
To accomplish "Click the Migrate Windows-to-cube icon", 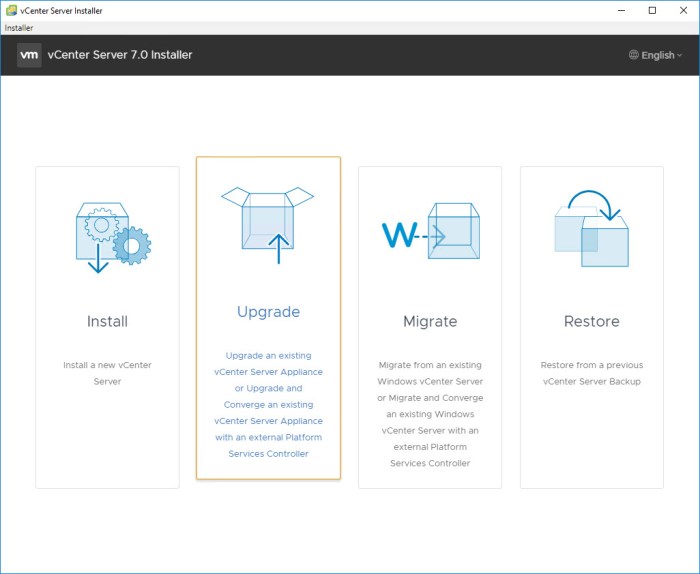I will click(x=429, y=234).
